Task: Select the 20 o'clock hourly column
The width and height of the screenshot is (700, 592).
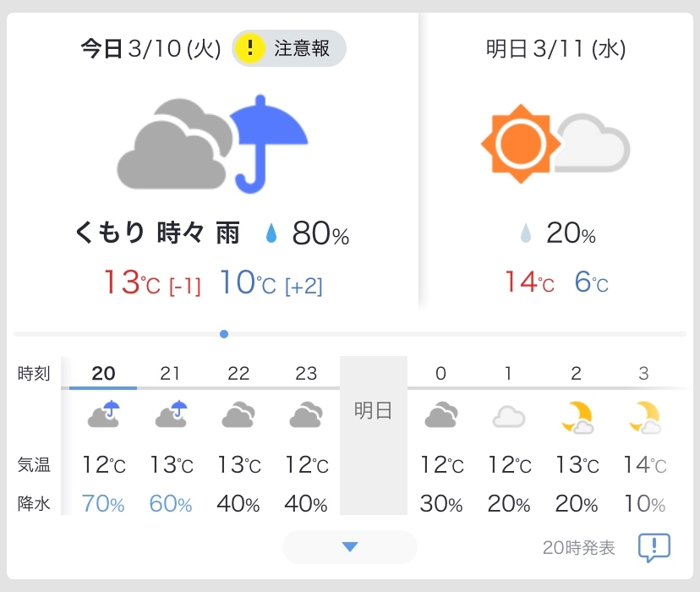Action: (x=103, y=436)
